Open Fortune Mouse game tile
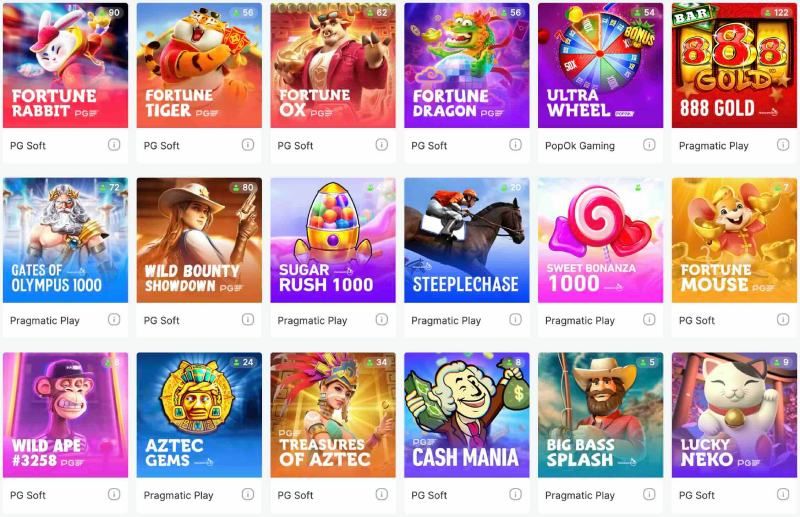This screenshot has width=800, height=517. click(x=734, y=240)
